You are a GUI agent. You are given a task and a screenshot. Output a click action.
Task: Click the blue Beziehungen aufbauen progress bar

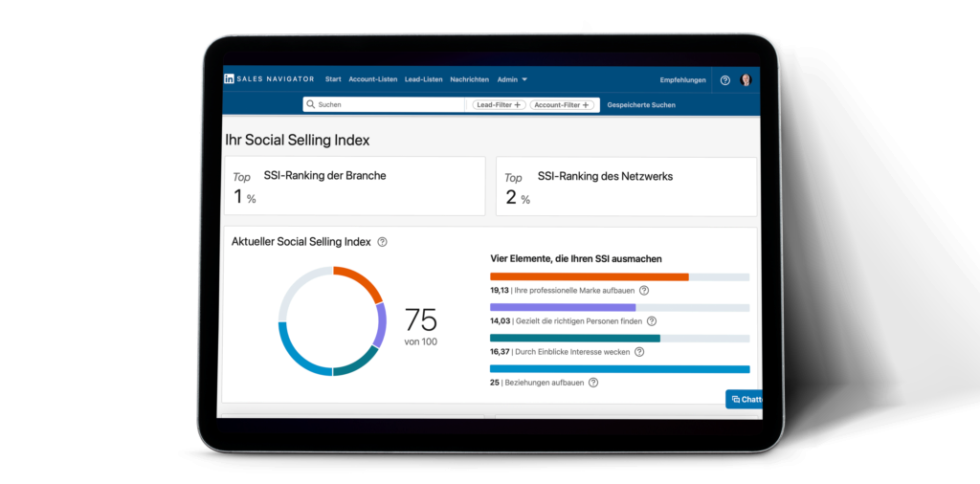pos(619,369)
